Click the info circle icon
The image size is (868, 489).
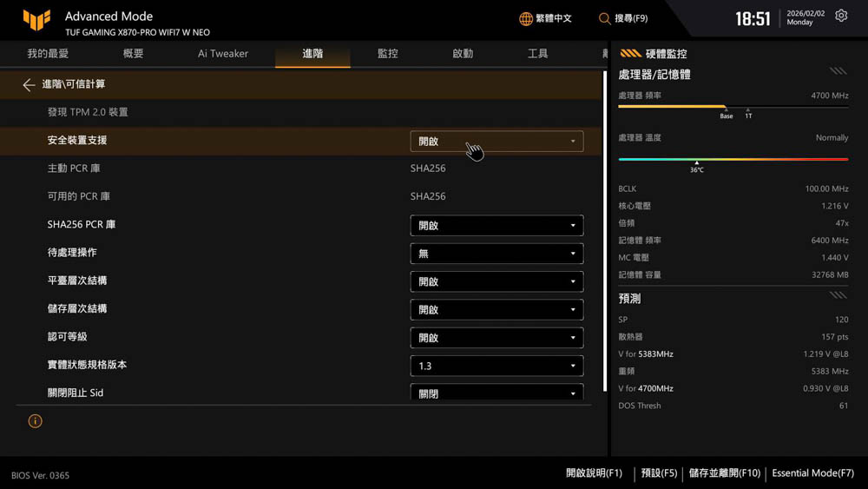[35, 421]
